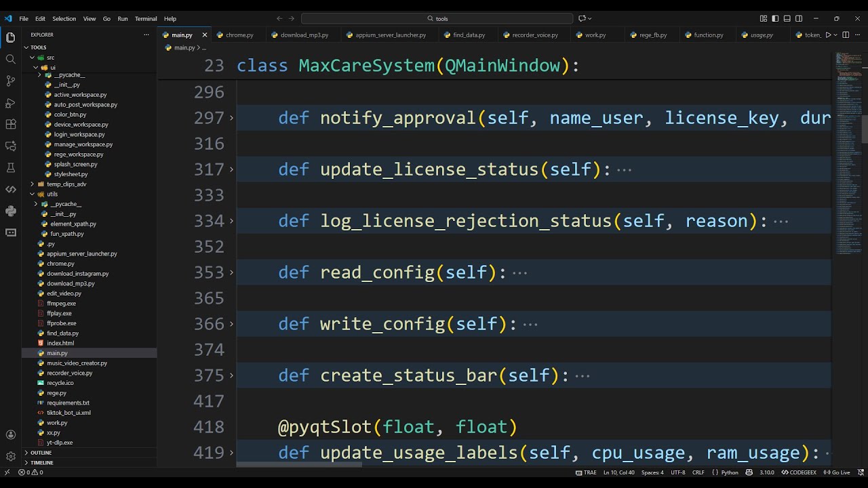Open the Manage gear menu
Viewport: 868px width, 488px height.
[10, 456]
